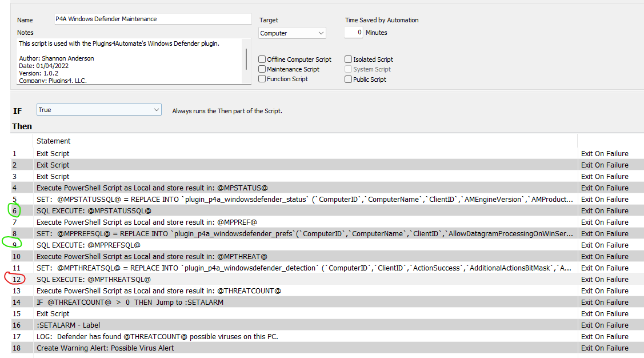Enable the Offline Computer Script checkbox
This screenshot has height=358, width=644.
[x=262, y=59]
